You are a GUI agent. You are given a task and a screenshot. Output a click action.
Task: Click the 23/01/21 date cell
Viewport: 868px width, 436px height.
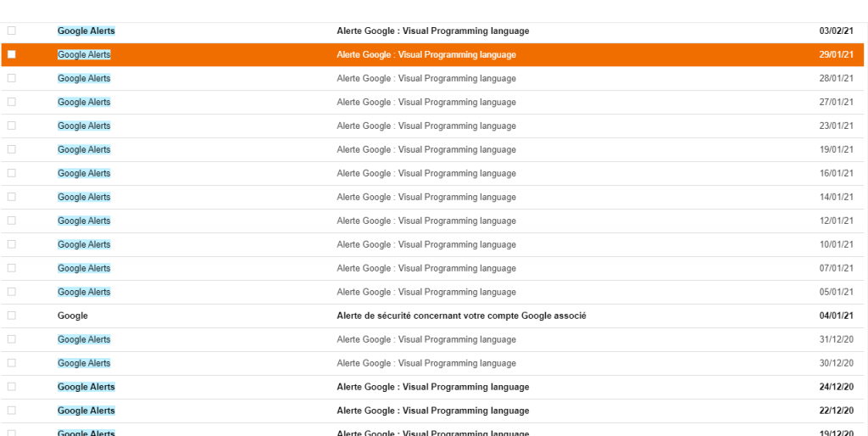click(x=836, y=126)
